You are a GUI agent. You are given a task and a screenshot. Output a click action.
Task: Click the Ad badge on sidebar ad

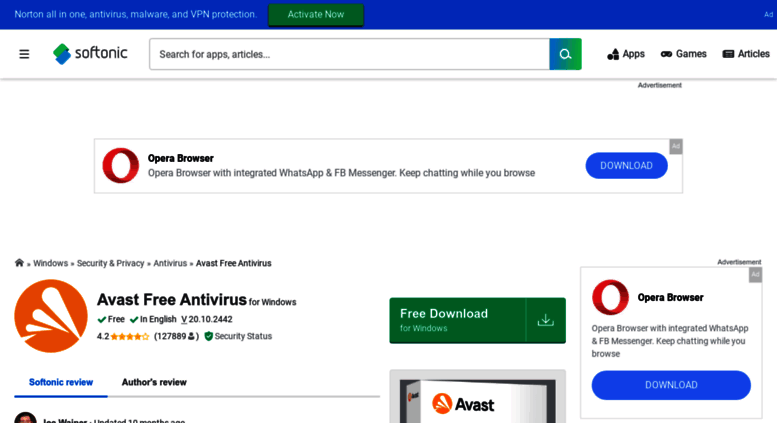pyautogui.click(x=755, y=275)
